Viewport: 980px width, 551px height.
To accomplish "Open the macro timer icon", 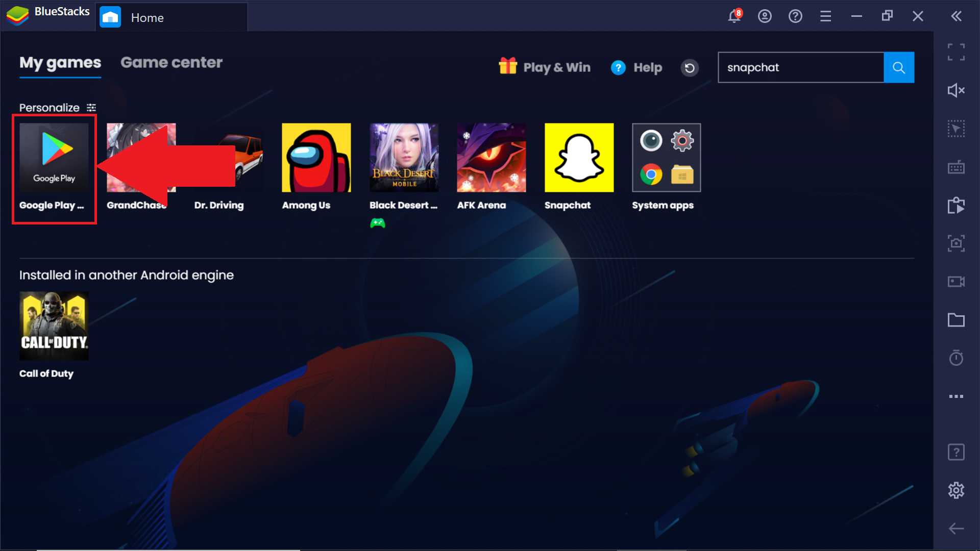I will [x=956, y=358].
